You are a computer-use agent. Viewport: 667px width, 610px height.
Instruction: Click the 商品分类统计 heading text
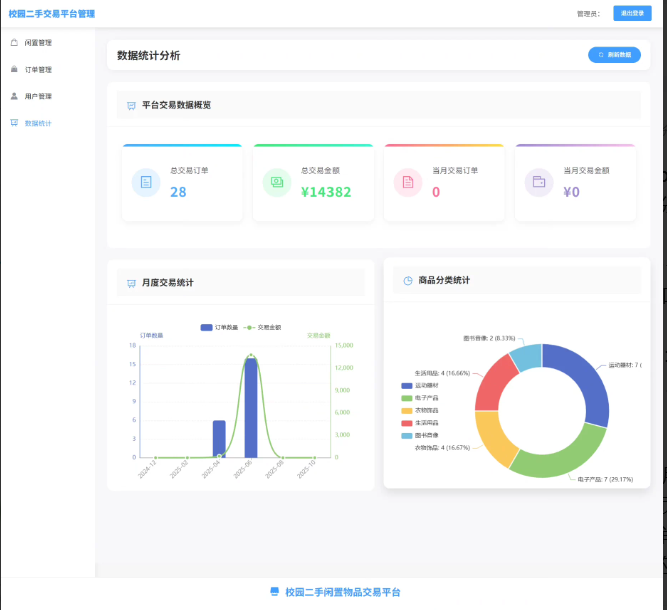tap(444, 280)
